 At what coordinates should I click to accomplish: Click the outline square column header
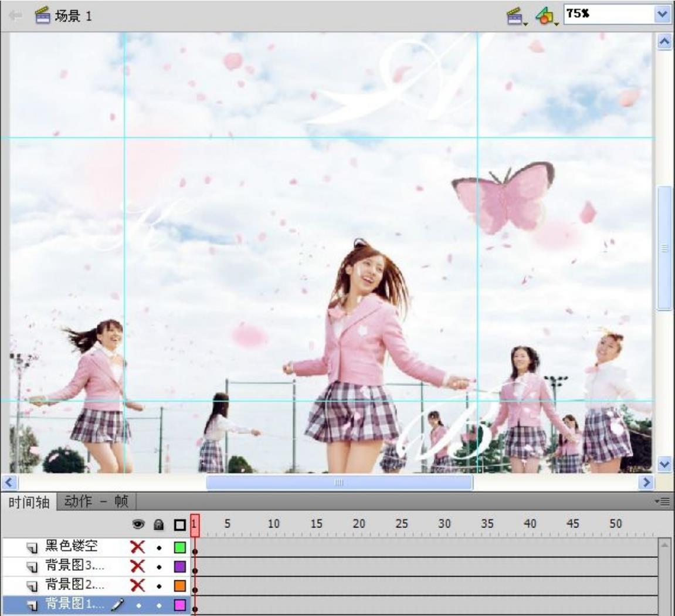[x=180, y=524]
